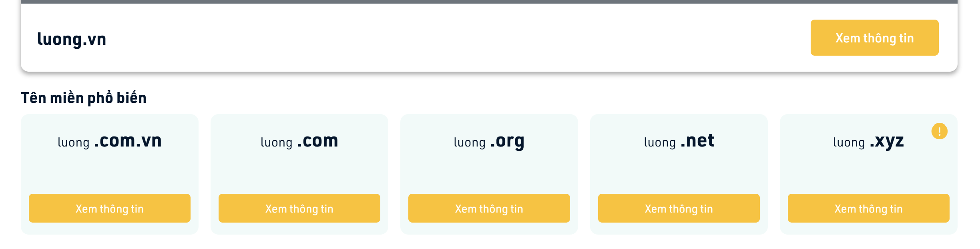This screenshot has height=249, width=980.
Task: Click the "luong" prefix beside .xyz
Action: pos(849,142)
